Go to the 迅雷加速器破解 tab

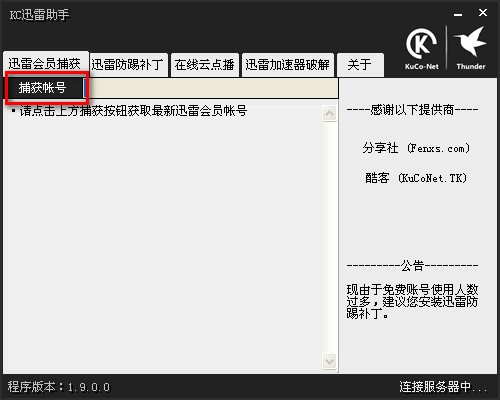[x=288, y=65]
